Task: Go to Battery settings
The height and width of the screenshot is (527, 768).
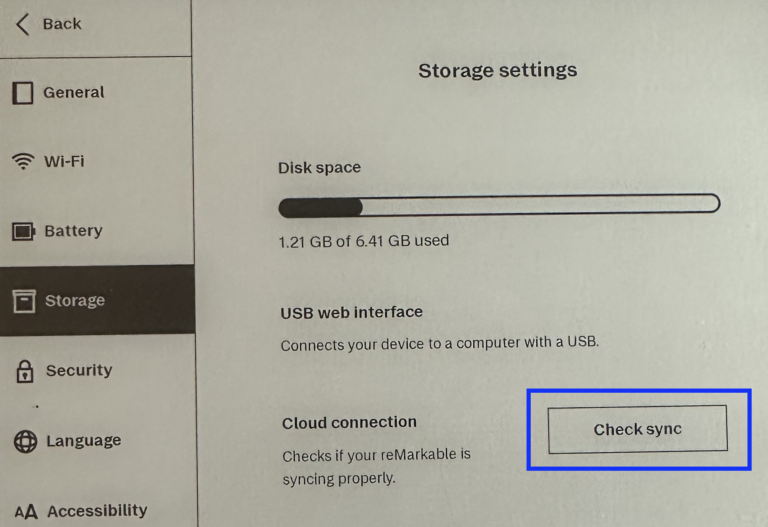Action: 73,231
